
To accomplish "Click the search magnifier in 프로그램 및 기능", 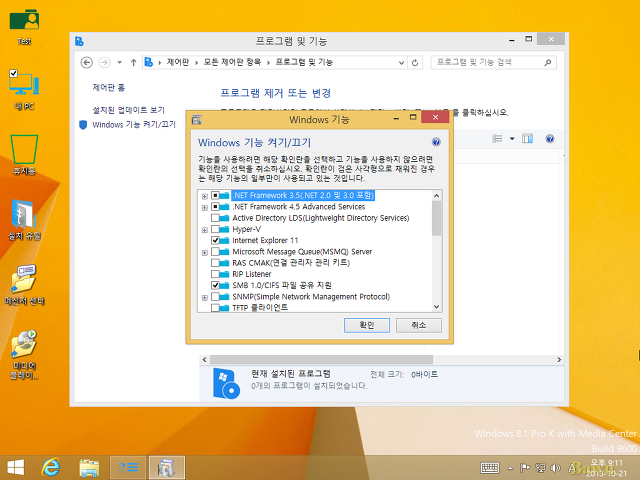I will (548, 62).
